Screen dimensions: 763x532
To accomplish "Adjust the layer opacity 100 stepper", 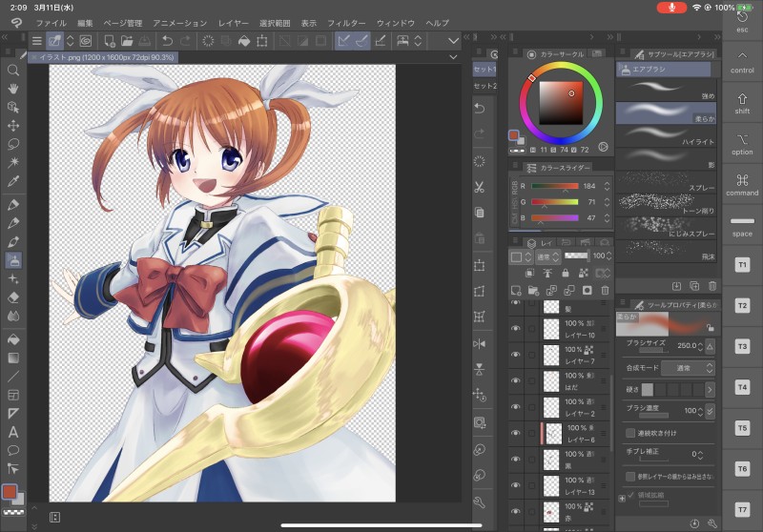I will [608, 256].
